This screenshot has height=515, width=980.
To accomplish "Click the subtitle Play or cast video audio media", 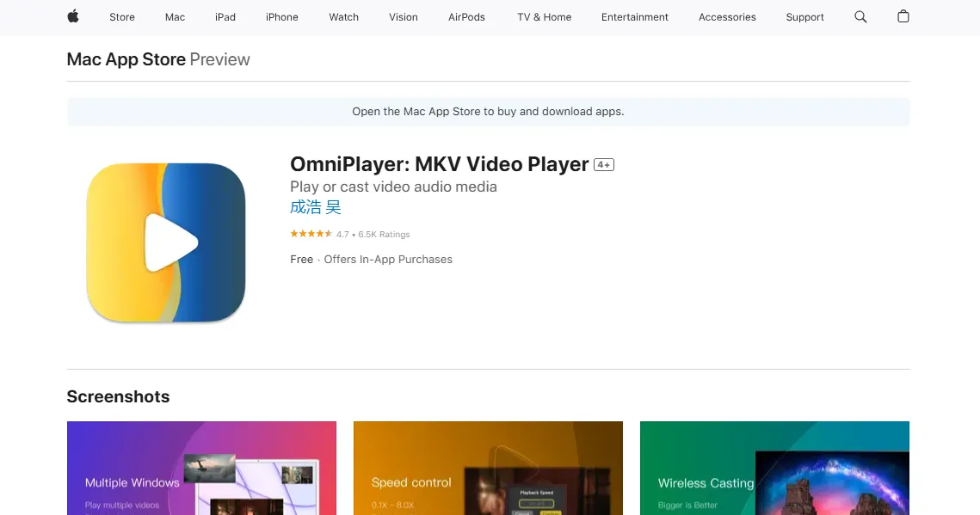I will [x=393, y=187].
